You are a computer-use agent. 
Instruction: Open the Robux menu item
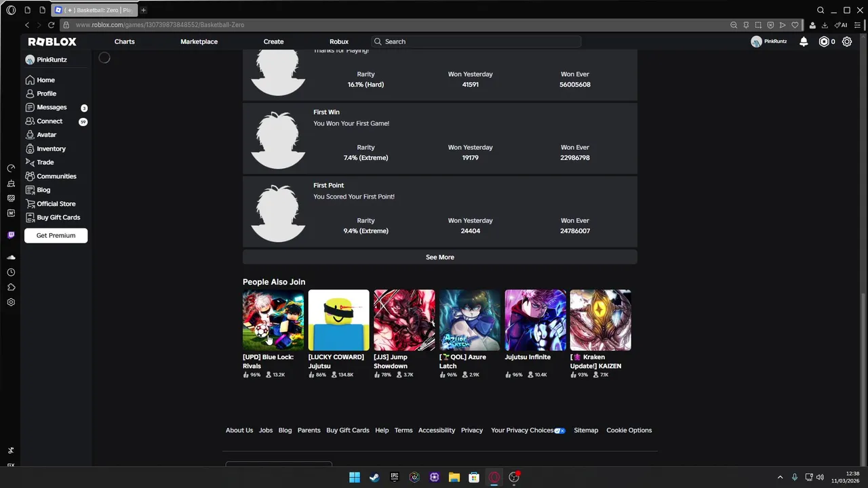click(339, 41)
